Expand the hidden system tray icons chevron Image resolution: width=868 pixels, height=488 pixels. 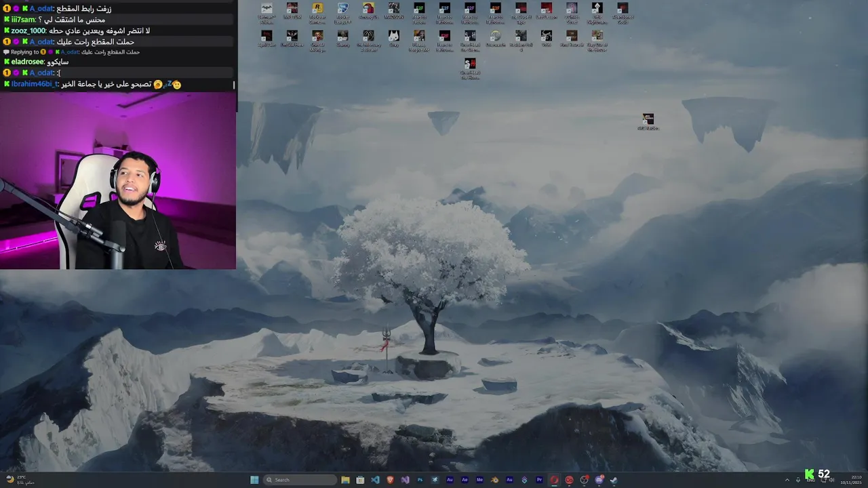coord(787,480)
